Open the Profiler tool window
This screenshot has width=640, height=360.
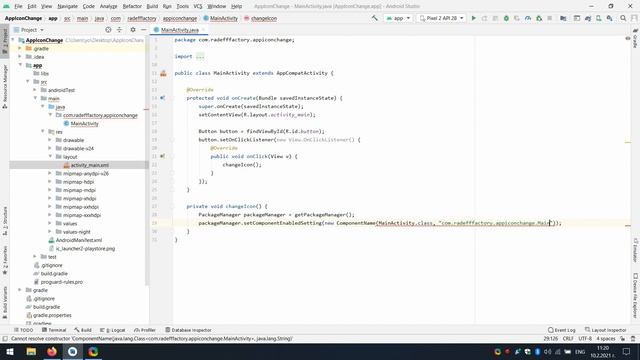tap(145, 330)
